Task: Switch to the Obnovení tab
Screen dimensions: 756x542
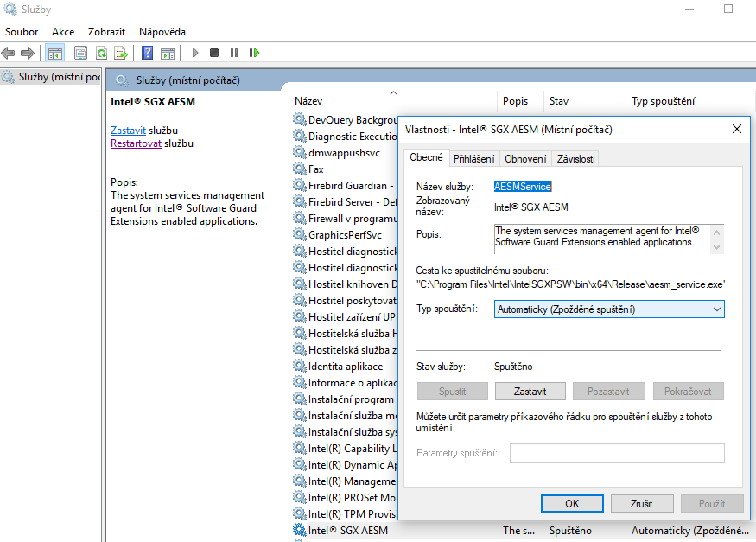Action: [525, 159]
